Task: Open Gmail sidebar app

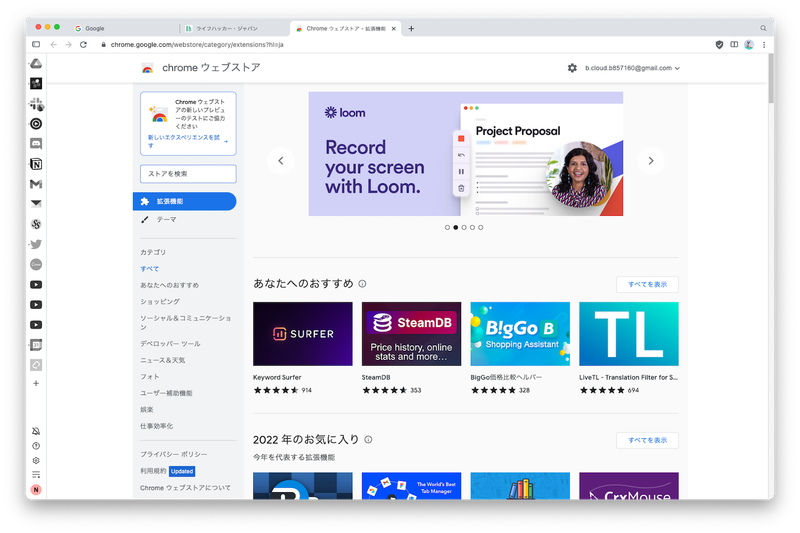Action: [x=36, y=184]
